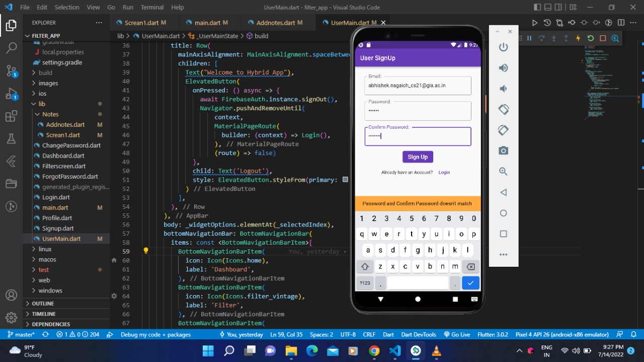Click Step Into in debug toolbar
Image resolution: width=644 pixels, height=362 pixels.
pos(554,38)
